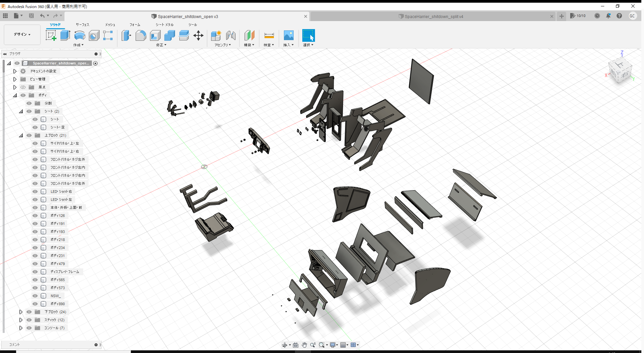Click the Insert Canvas image icon

pos(288,35)
